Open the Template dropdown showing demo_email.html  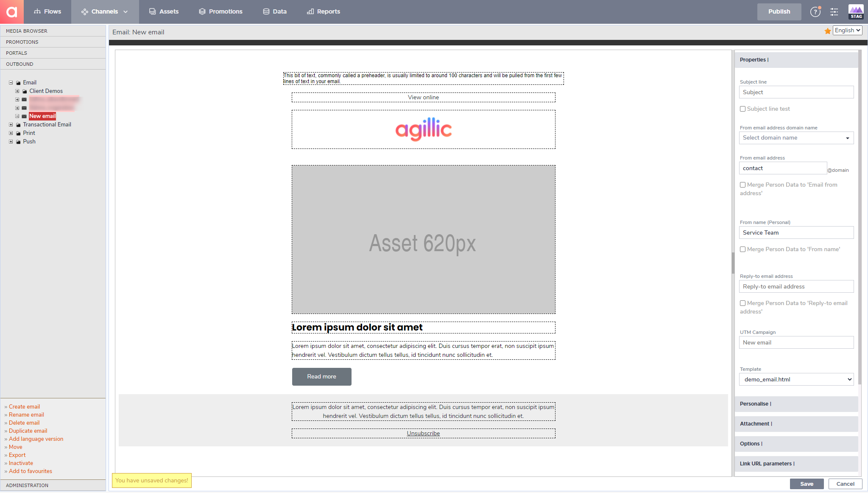pyautogui.click(x=796, y=379)
